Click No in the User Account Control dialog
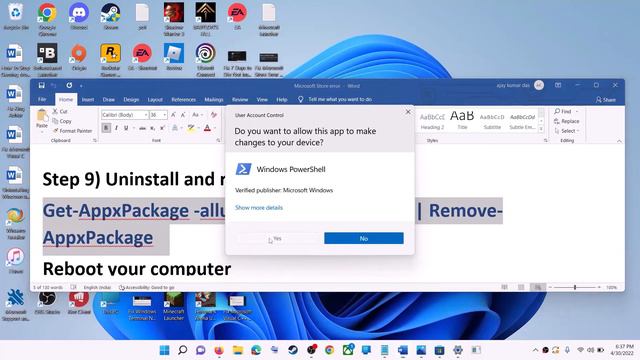Image resolution: width=640 pixels, height=360 pixels. pyautogui.click(x=364, y=238)
